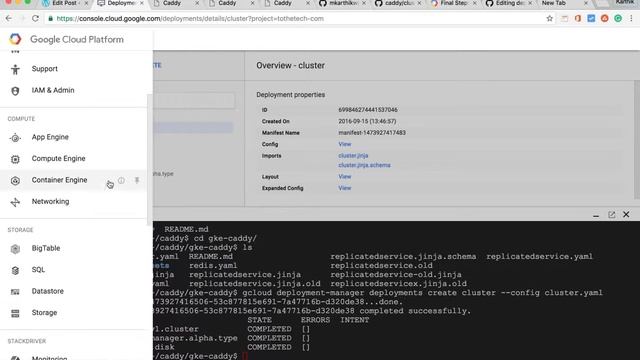Switch to the Final Step browser tab
Screen dimensions: 640x360
454,3
